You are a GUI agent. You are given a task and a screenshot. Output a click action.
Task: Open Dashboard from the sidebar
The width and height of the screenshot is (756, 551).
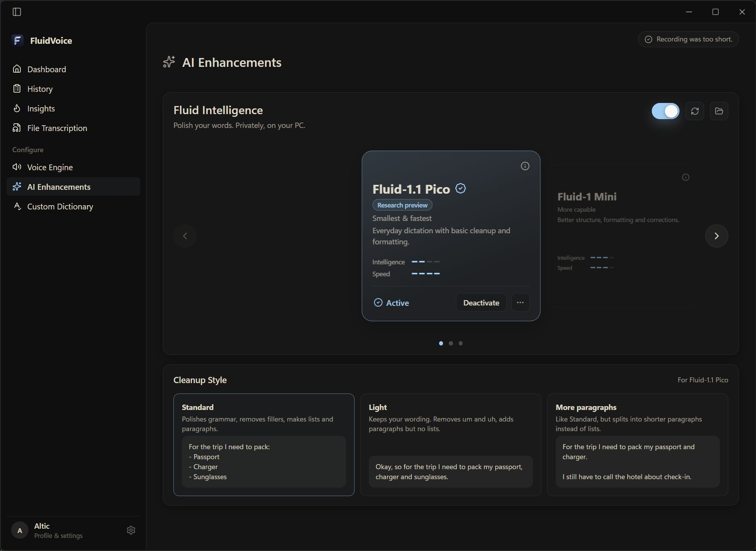(73, 69)
